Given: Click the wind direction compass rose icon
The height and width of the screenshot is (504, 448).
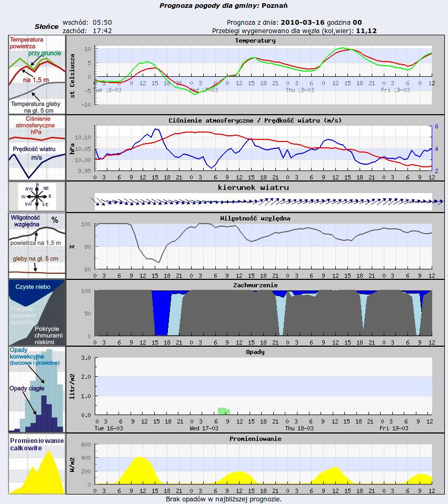Looking at the screenshot, I should pyautogui.click(x=37, y=196).
